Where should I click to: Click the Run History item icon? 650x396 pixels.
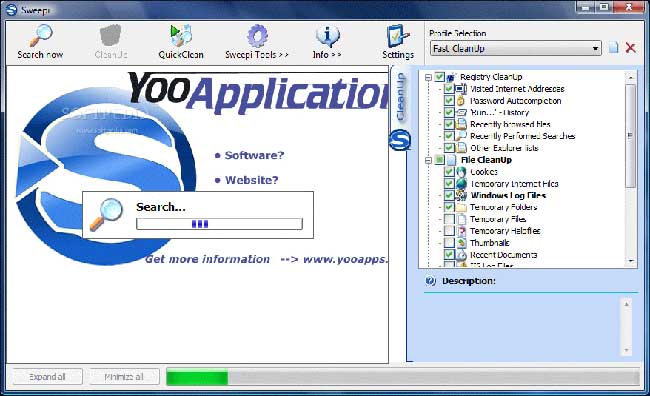click(x=461, y=112)
